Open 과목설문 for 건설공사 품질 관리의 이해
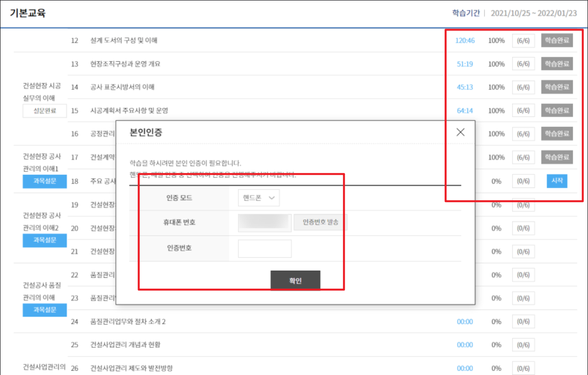The height and width of the screenshot is (375, 588). pyautogui.click(x=44, y=310)
